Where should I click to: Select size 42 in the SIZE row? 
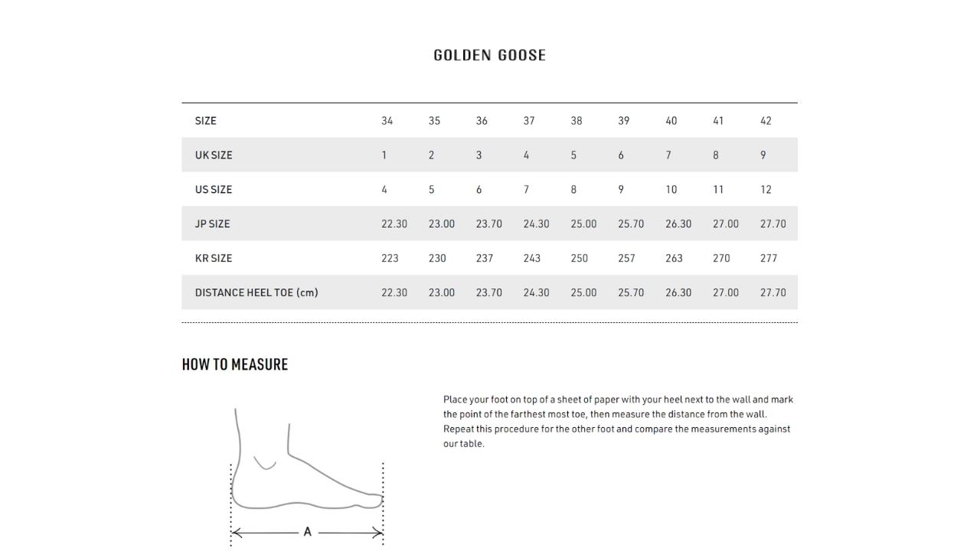point(766,121)
